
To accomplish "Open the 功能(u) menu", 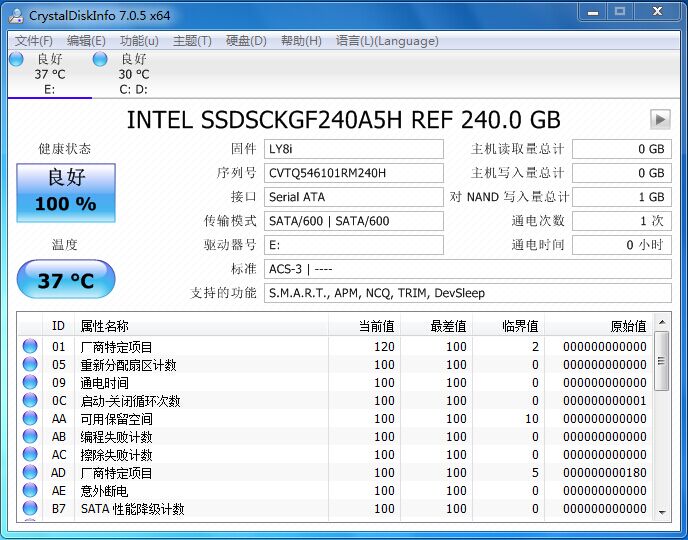I will click(139, 41).
